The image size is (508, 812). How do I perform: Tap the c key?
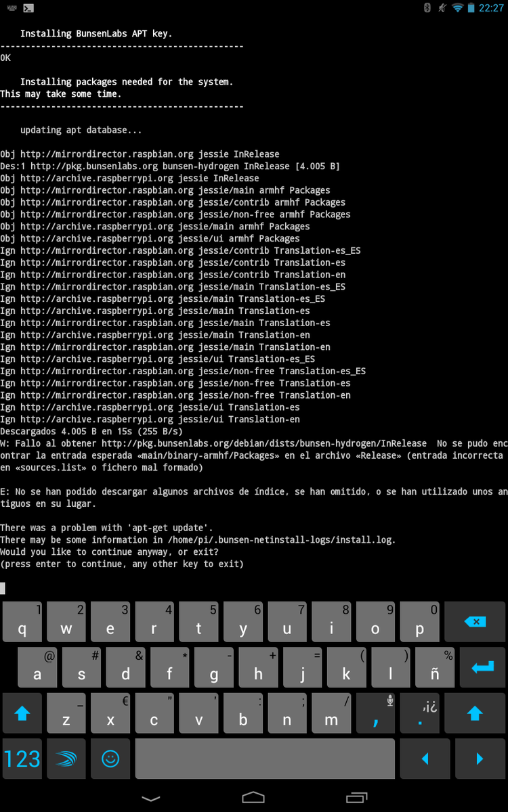click(x=154, y=713)
